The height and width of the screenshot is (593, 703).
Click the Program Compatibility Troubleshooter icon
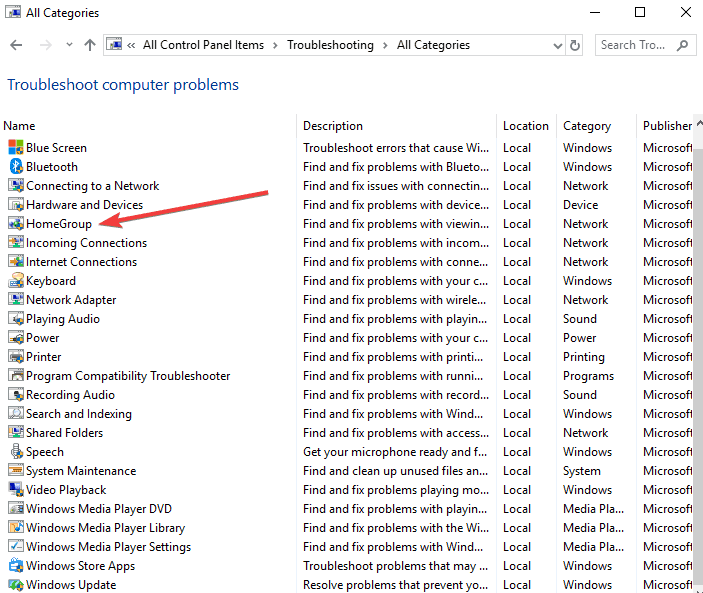click(16, 376)
